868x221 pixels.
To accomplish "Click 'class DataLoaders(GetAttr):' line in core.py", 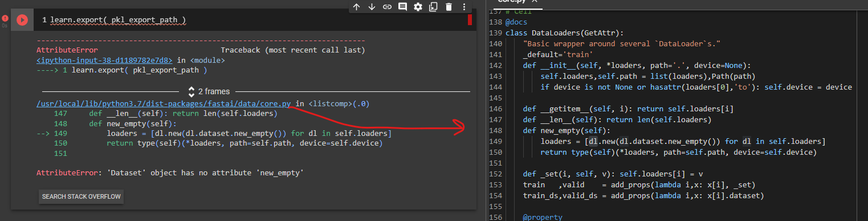I will click(564, 33).
